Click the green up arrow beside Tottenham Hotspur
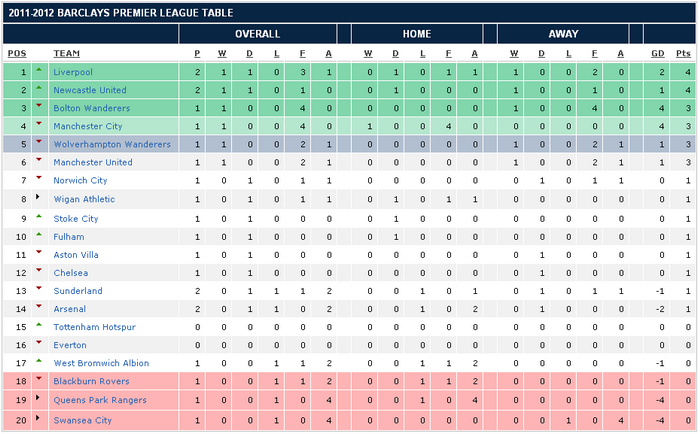The height and width of the screenshot is (434, 700). [39, 326]
